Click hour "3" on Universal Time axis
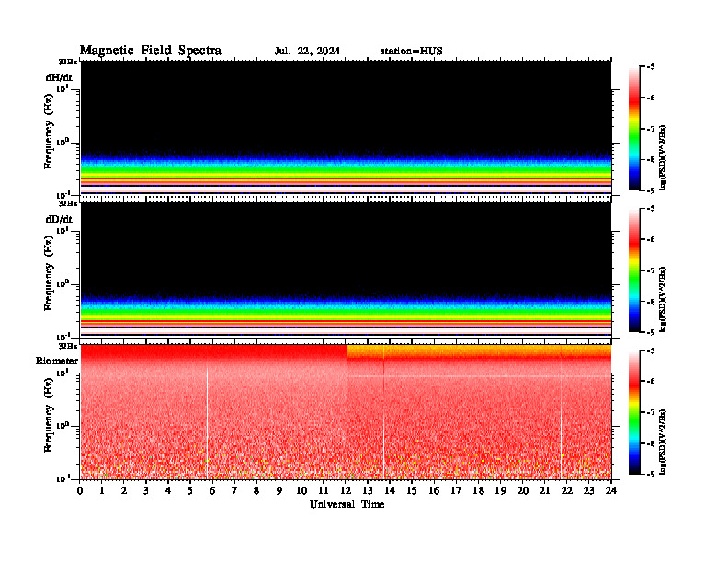Screen dimensions: 728x563 146,490
